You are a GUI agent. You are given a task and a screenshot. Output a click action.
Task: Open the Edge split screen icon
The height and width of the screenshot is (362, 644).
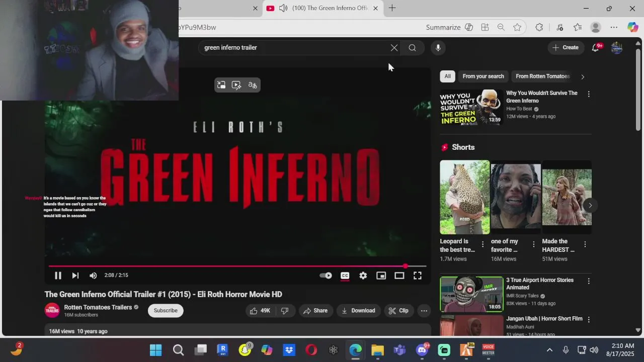tap(485, 27)
